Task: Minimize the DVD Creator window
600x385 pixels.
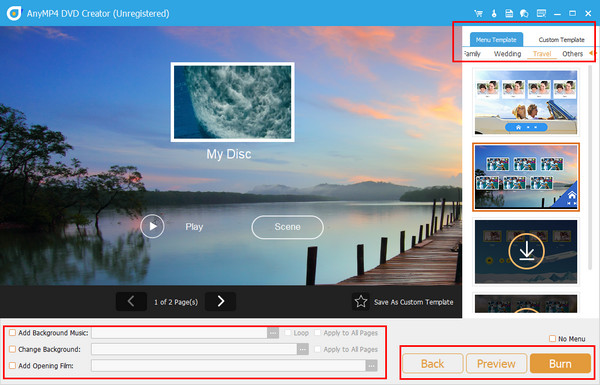Action: pos(557,13)
